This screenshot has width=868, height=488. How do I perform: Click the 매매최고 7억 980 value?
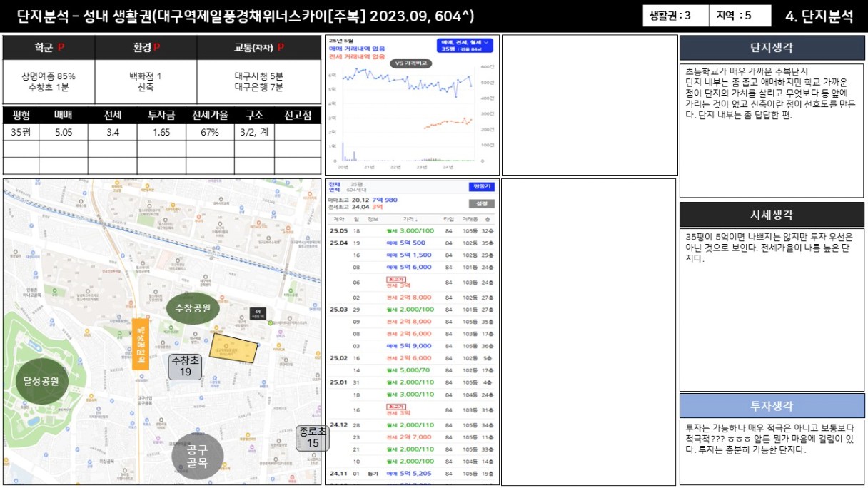tap(385, 200)
